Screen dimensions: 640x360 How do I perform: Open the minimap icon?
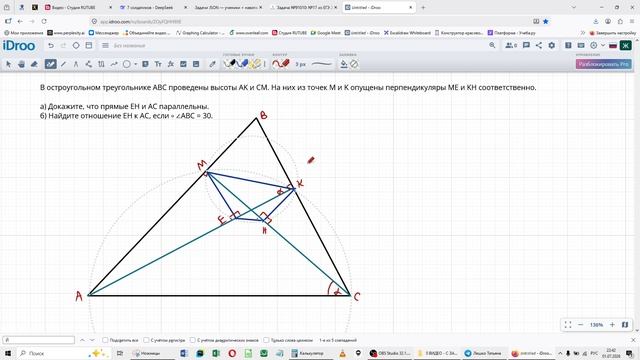[625, 324]
